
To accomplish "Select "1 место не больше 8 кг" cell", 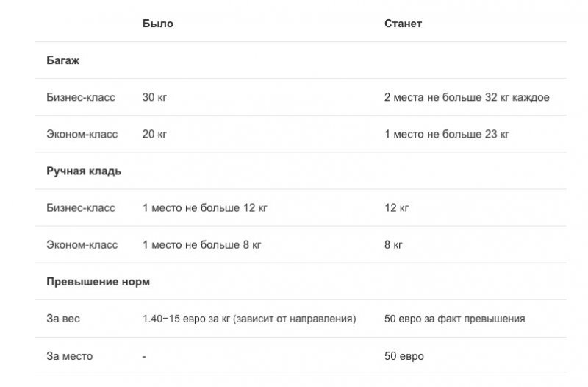I will point(201,244).
